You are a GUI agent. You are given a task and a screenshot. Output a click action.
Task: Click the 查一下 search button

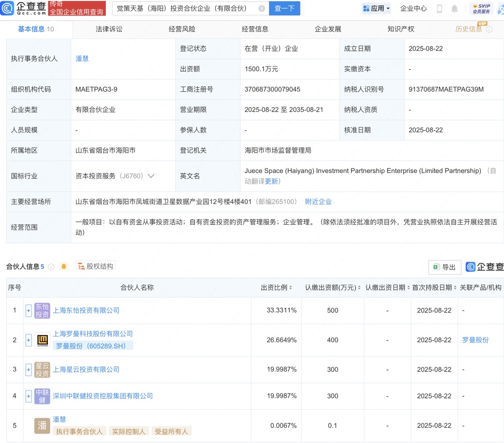(x=284, y=9)
